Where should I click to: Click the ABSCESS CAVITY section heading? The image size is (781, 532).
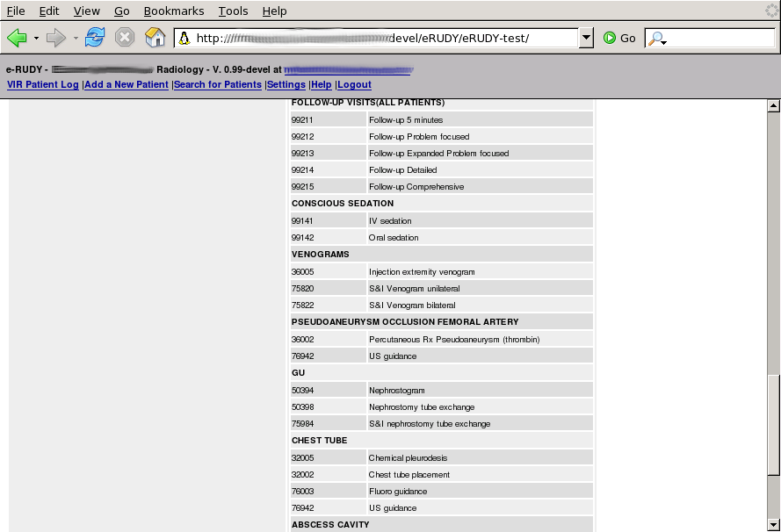(x=330, y=524)
